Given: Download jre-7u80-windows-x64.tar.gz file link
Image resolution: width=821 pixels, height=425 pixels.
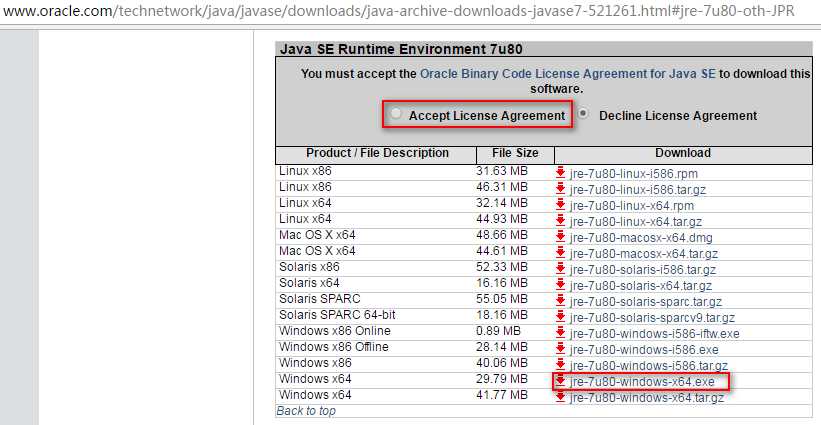Looking at the screenshot, I should click(x=647, y=398).
